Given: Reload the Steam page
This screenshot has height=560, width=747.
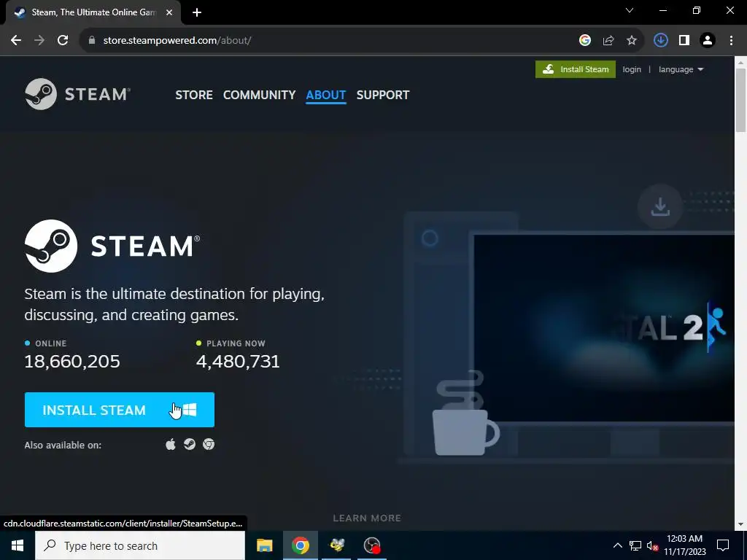Looking at the screenshot, I should tap(63, 41).
